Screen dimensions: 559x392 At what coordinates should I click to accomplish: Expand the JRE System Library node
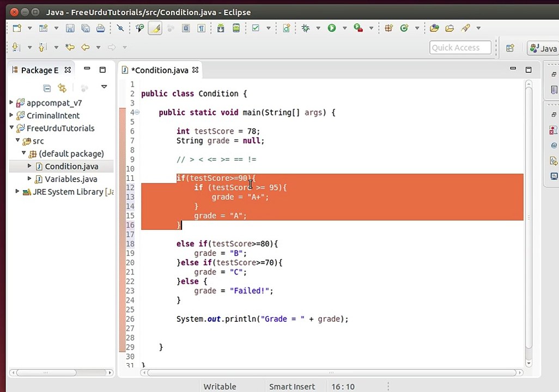pos(17,191)
